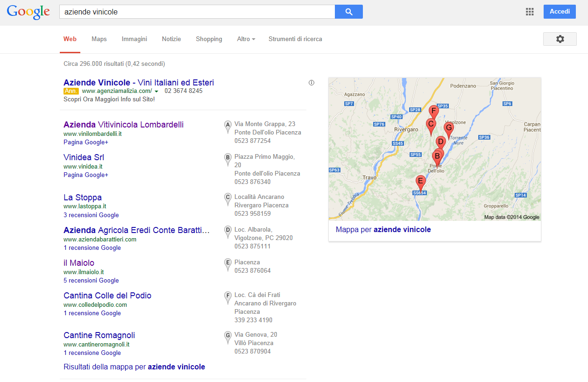Screen dimensions: 588x382
Task: Click the Google logo
Action: click(x=28, y=12)
